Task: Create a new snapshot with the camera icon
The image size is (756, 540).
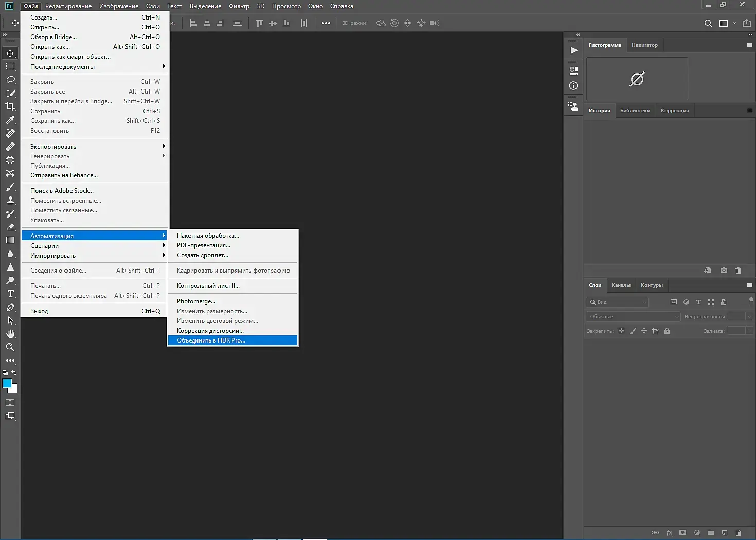Action: pos(724,270)
